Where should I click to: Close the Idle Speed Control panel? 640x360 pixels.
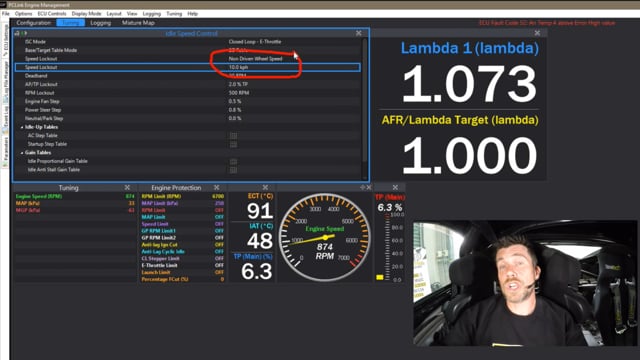tap(358, 33)
